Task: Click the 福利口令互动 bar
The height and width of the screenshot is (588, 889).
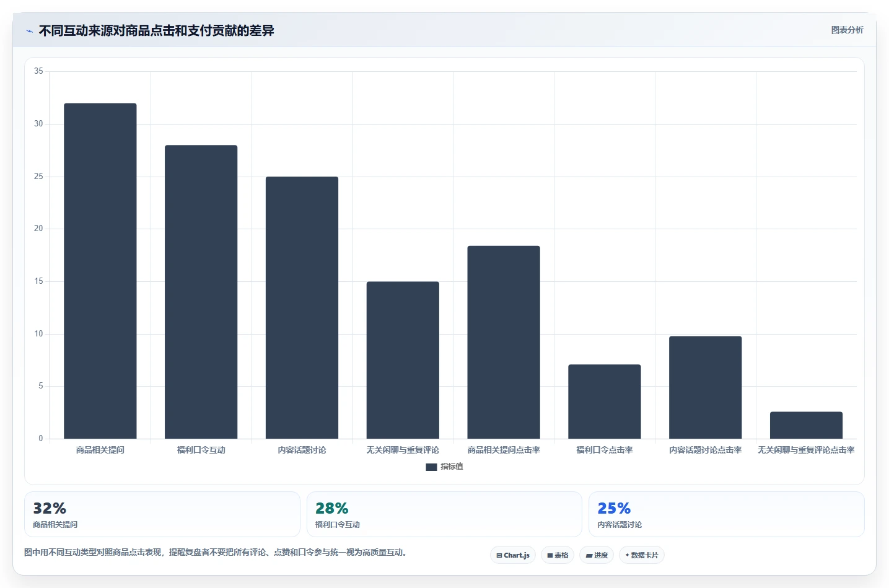Action: coord(201,292)
